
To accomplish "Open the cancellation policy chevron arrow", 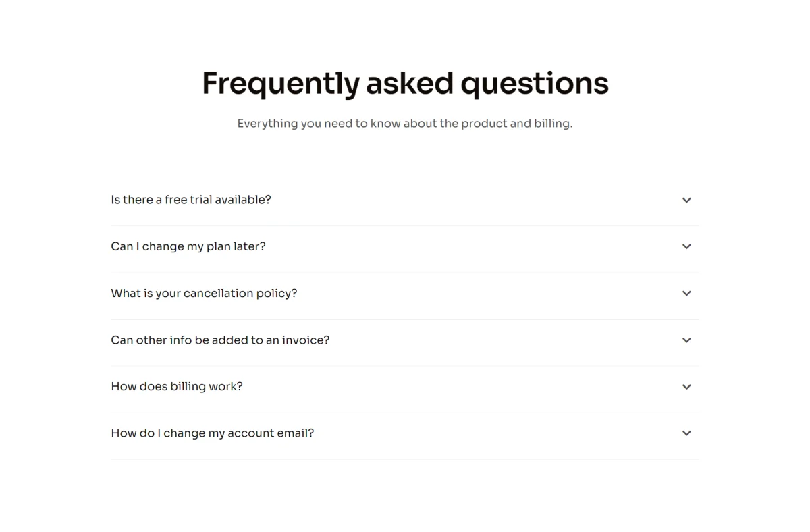I will (686, 293).
